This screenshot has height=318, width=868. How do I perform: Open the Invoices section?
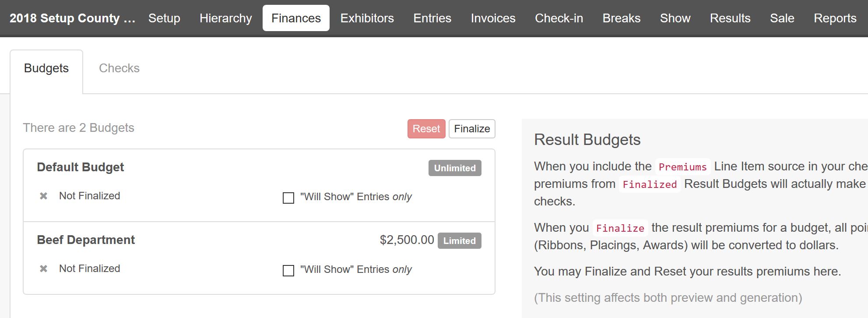click(493, 18)
